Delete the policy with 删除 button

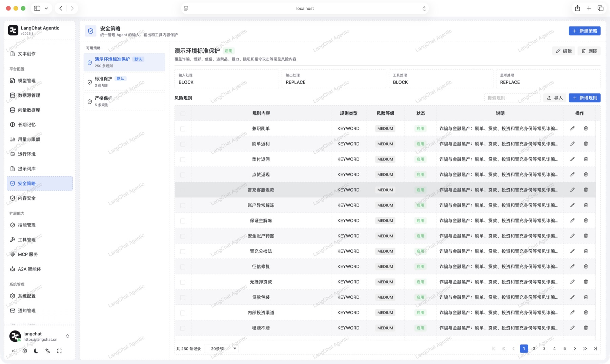coord(589,51)
